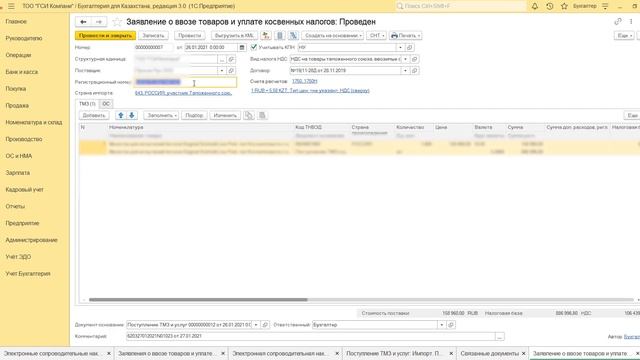Switch to the ОС tab

[106, 104]
